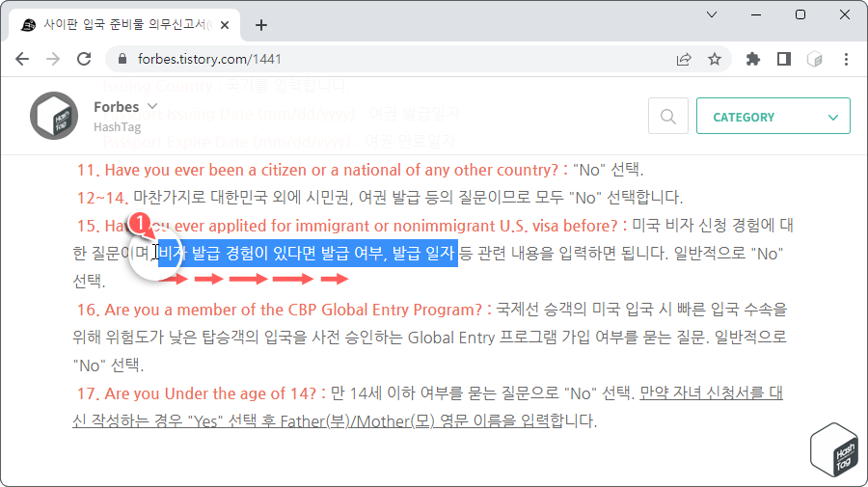The width and height of the screenshot is (868, 487).
Task: Close the Chrome window
Action: [x=845, y=14]
